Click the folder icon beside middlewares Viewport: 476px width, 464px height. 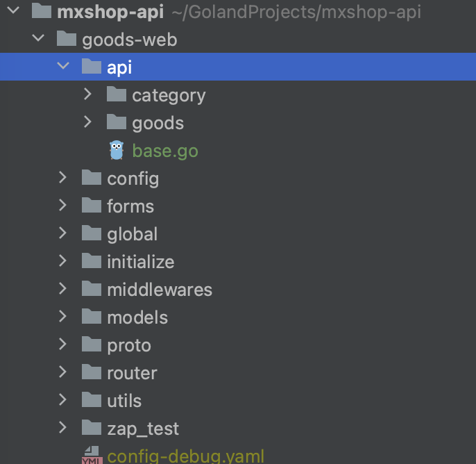(x=92, y=290)
